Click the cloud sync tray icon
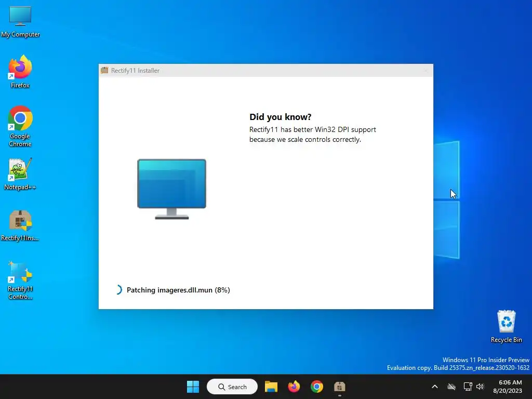532x399 pixels. click(x=451, y=387)
